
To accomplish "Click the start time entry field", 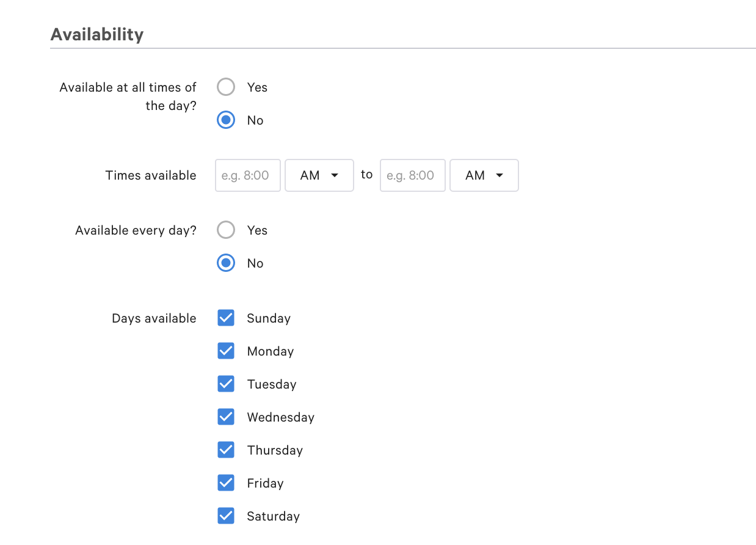I will tap(247, 175).
